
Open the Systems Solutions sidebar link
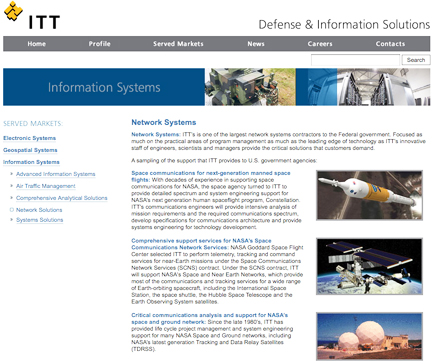click(x=40, y=220)
